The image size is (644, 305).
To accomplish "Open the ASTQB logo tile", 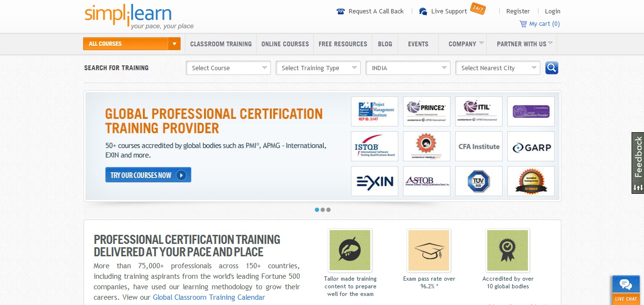I will click(x=427, y=181).
